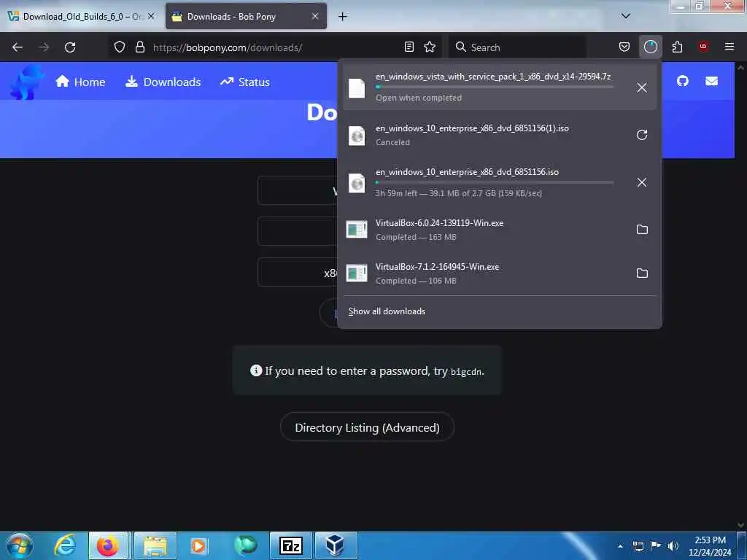Open Directory Listing (Advanced) button
The image size is (747, 560).
pyautogui.click(x=367, y=427)
